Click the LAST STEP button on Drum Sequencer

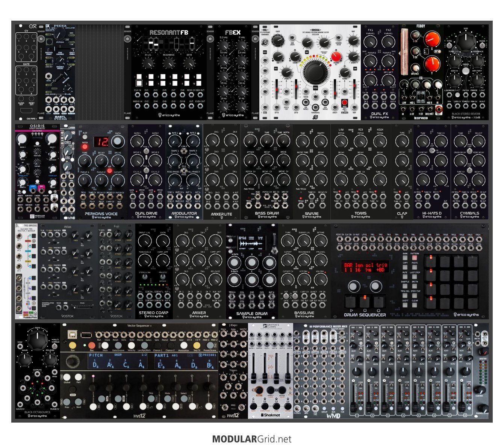(415, 277)
